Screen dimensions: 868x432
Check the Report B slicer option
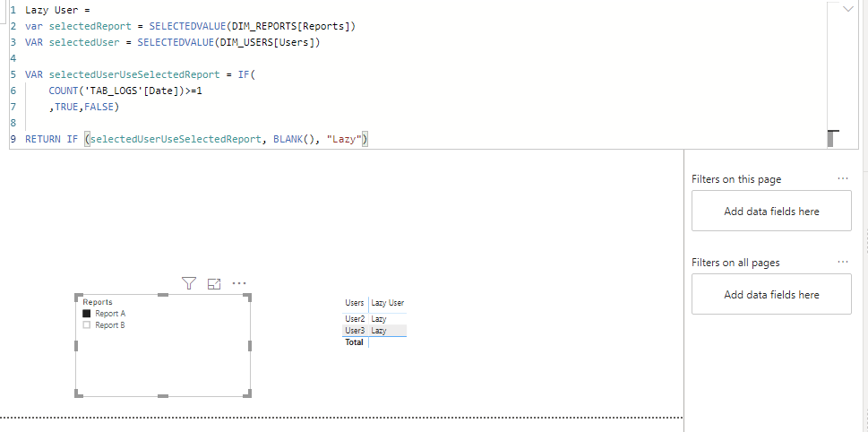pos(86,325)
